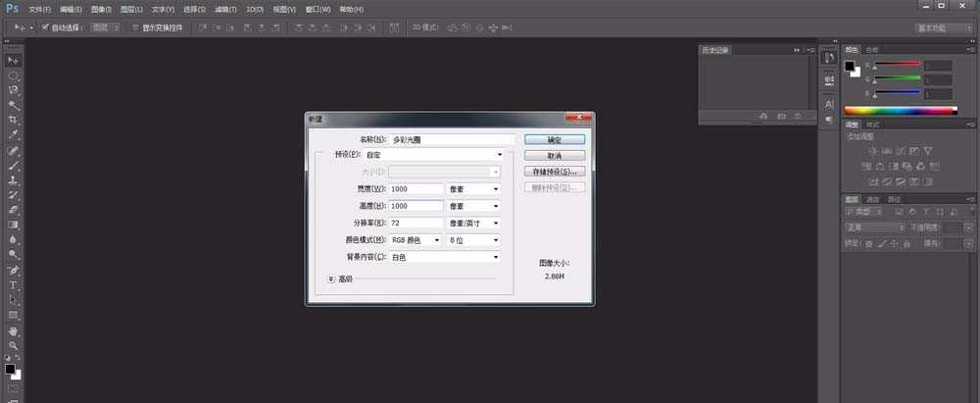Click the 存储预设 button
This screenshot has height=403, width=980.
(554, 171)
